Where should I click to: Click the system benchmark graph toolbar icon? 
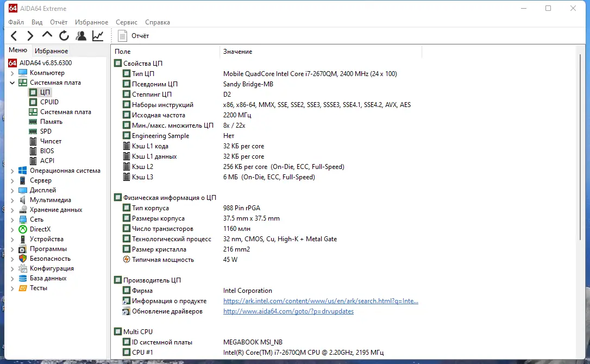98,35
